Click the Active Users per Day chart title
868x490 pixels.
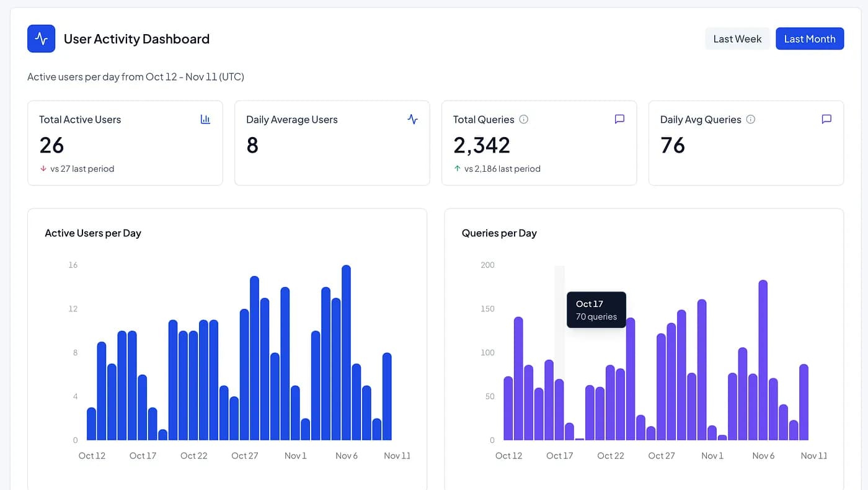[x=93, y=233]
